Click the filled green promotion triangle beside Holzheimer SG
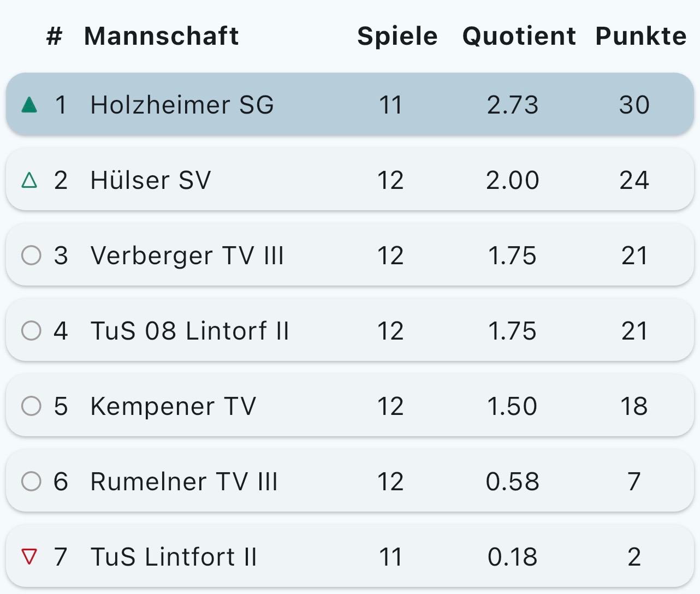 29,104
